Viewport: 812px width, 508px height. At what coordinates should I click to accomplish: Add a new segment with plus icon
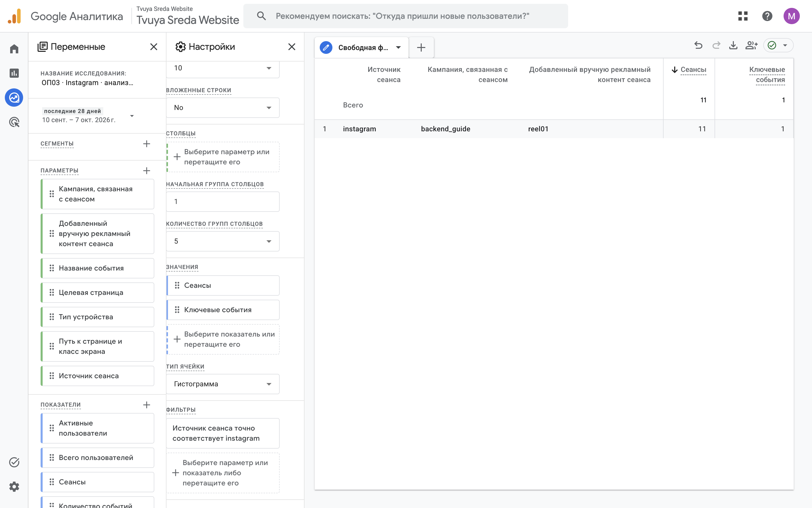click(x=147, y=144)
